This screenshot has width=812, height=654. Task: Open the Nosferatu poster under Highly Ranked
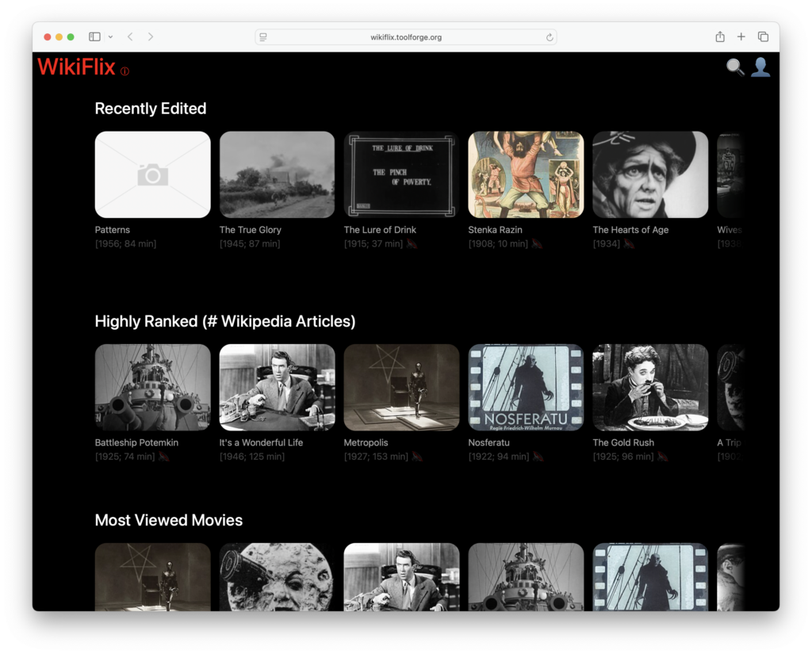[x=526, y=387]
